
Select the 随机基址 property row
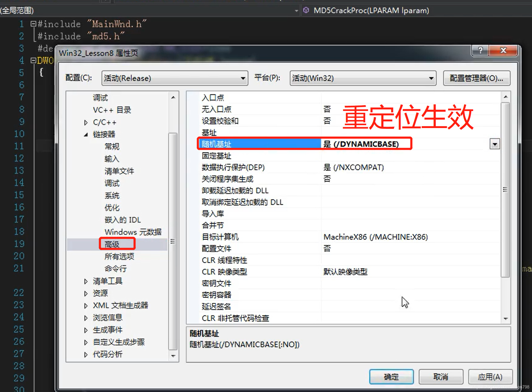pos(350,144)
